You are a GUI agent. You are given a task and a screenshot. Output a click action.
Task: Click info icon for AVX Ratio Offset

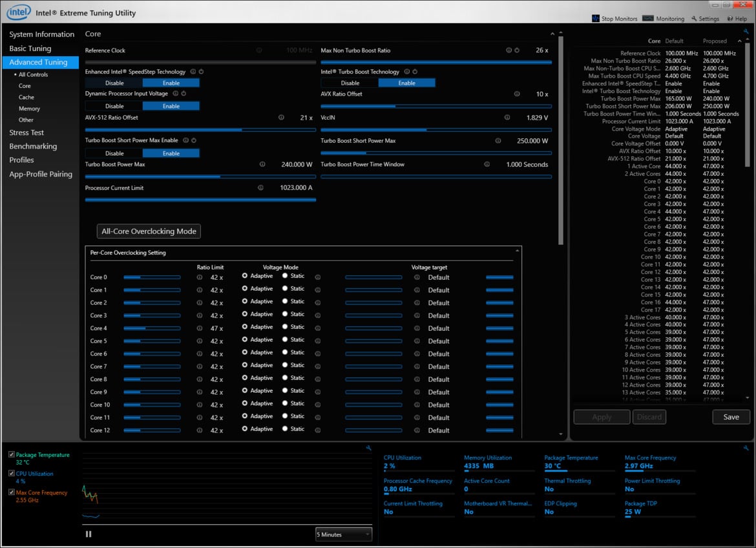(517, 94)
